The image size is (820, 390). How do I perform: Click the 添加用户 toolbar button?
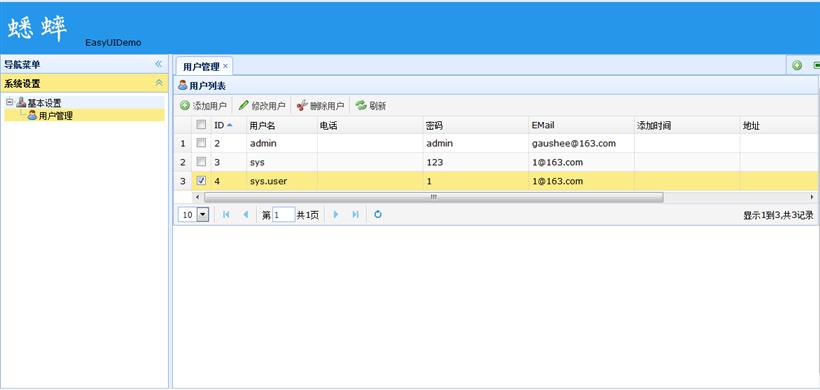203,106
